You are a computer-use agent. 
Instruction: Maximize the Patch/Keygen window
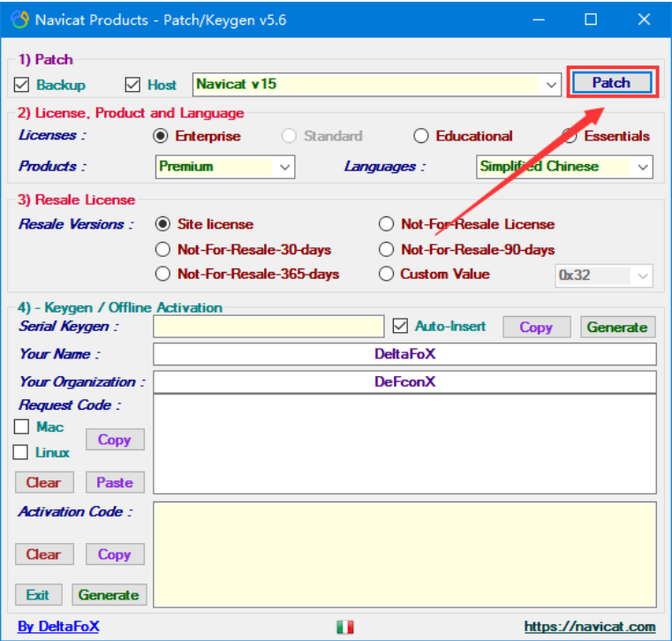pos(591,19)
